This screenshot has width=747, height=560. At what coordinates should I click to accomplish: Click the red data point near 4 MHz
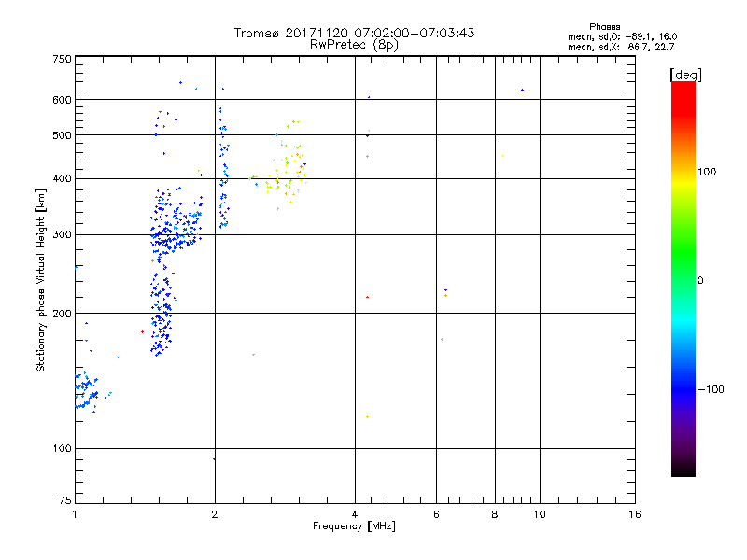[368, 297]
